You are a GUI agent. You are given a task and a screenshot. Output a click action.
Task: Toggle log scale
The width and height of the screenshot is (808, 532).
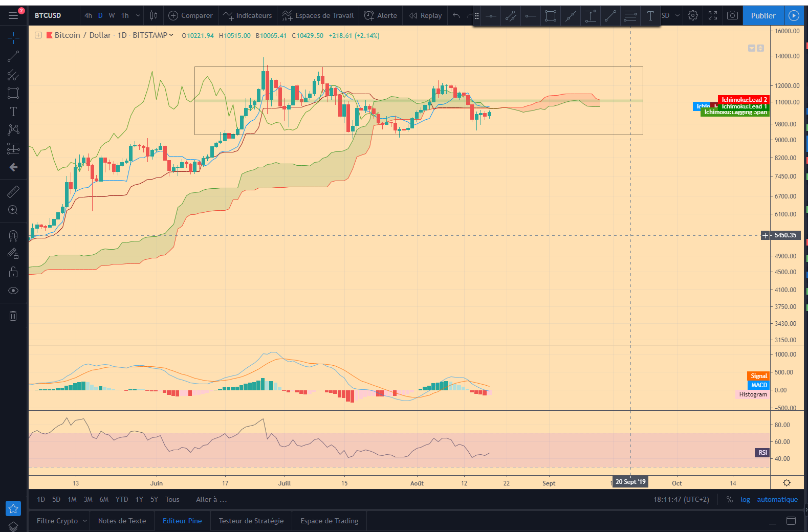(x=745, y=500)
